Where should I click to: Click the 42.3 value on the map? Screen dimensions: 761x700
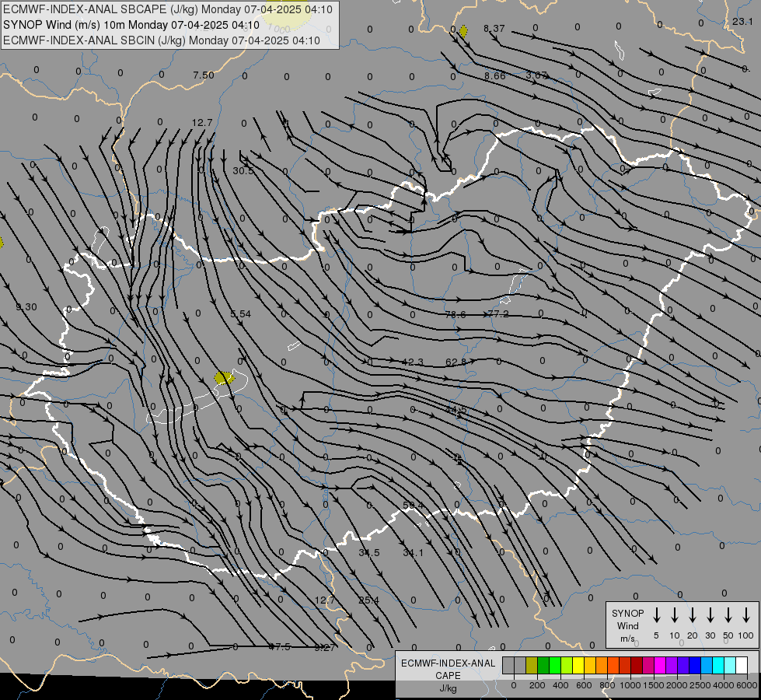point(413,362)
